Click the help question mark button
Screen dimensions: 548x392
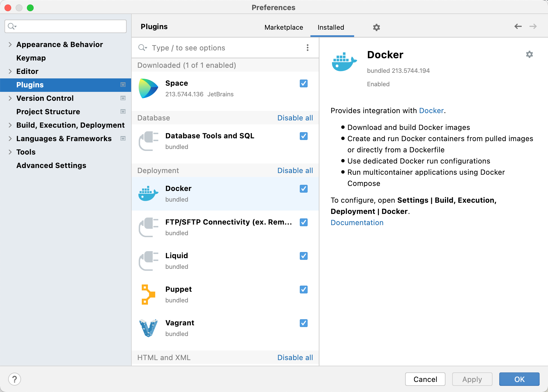coord(15,379)
